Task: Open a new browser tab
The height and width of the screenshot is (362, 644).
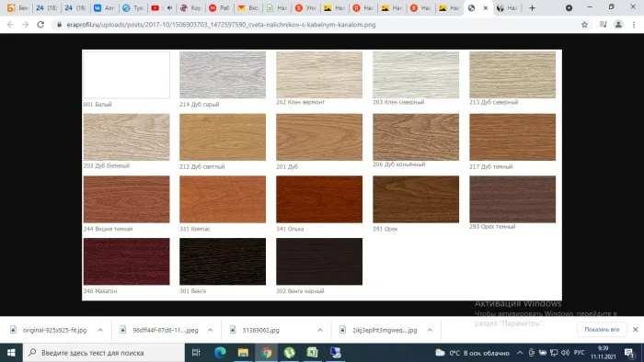Action: 533,7
